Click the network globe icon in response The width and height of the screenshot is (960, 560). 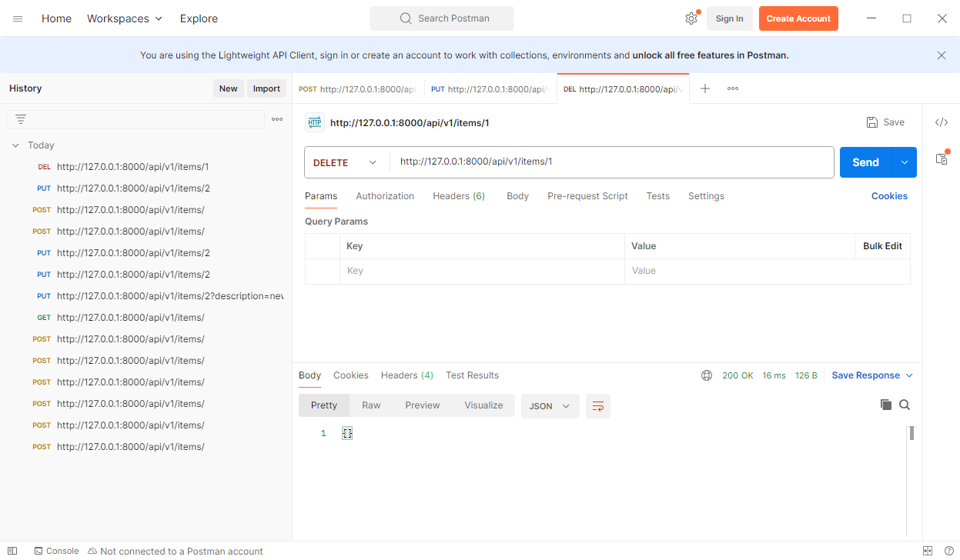[707, 375]
